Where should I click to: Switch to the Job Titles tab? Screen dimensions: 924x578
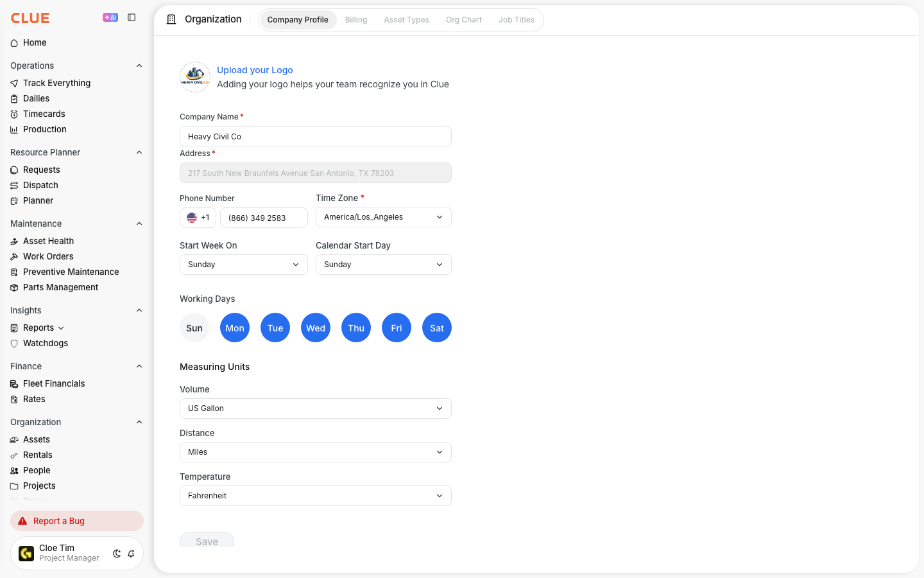(x=517, y=20)
